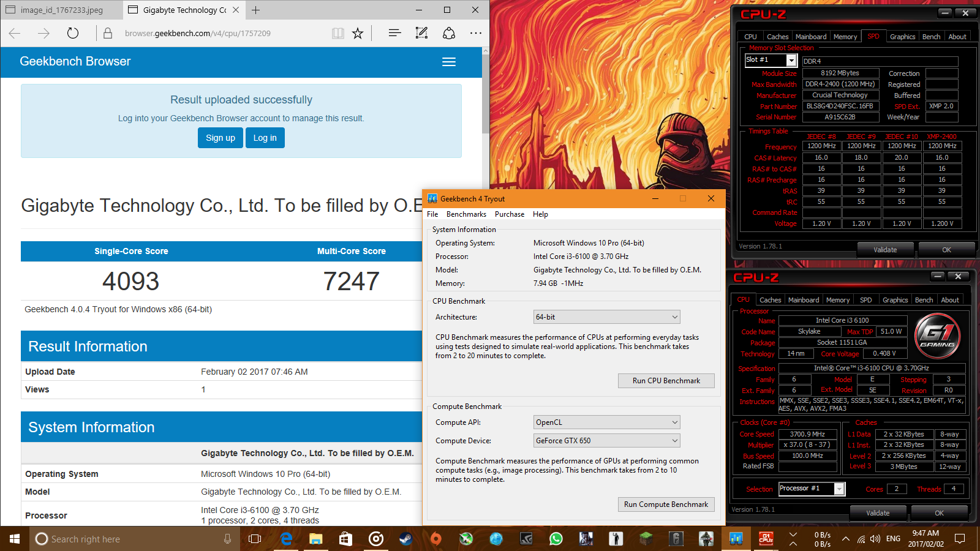
Task: Click the Log in button
Action: click(265, 138)
